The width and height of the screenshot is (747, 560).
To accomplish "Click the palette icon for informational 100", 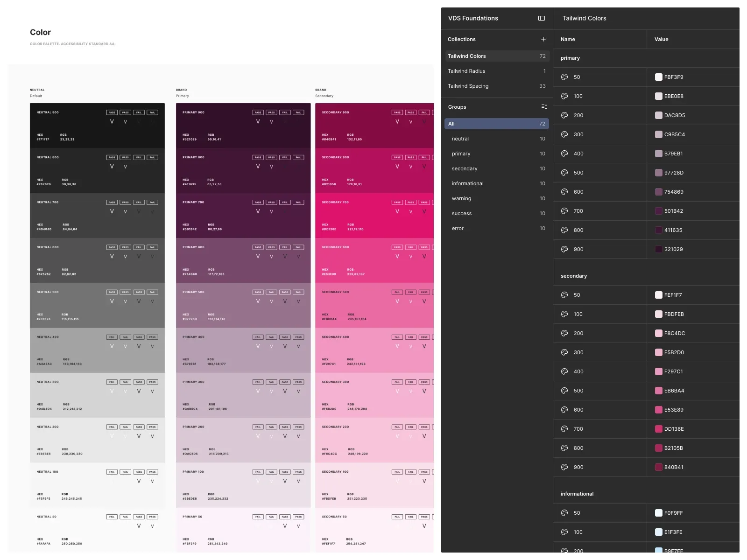I will [564, 532].
